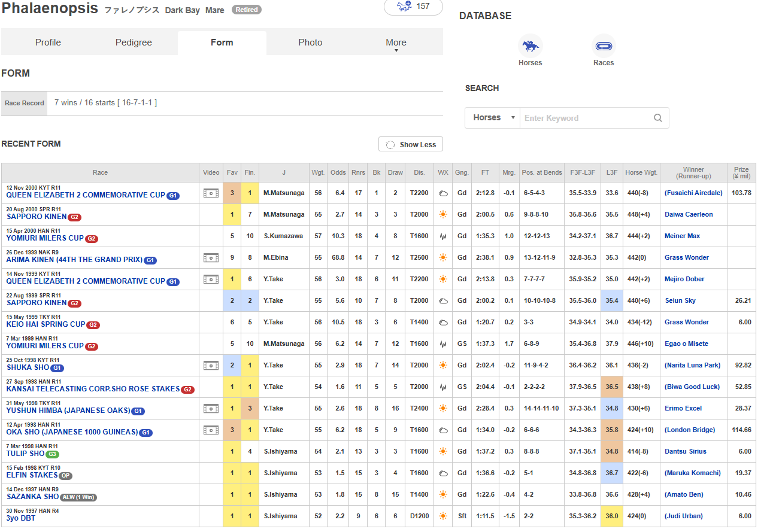Viewport: 764px width, 532px height.
Task: Open runner-up Narita Luna Park's page
Action: pos(693,365)
